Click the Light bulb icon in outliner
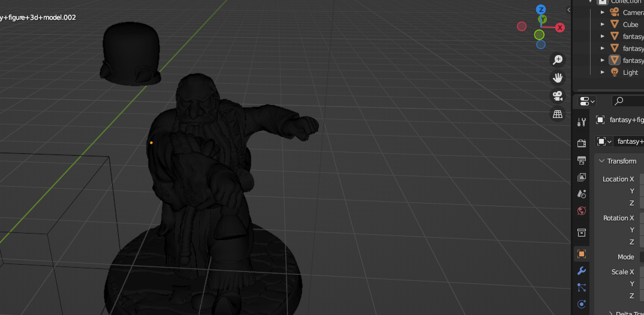Image resolution: width=644 pixels, height=315 pixels. (x=615, y=72)
